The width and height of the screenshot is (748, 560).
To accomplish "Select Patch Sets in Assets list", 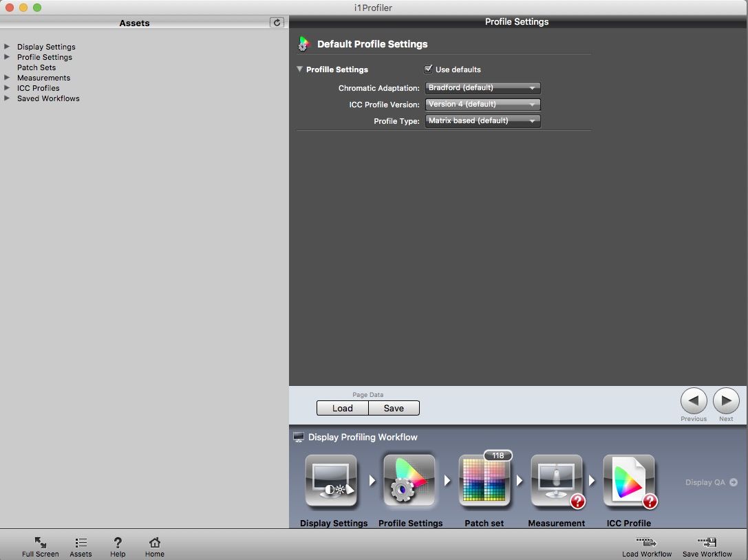I will (36, 67).
